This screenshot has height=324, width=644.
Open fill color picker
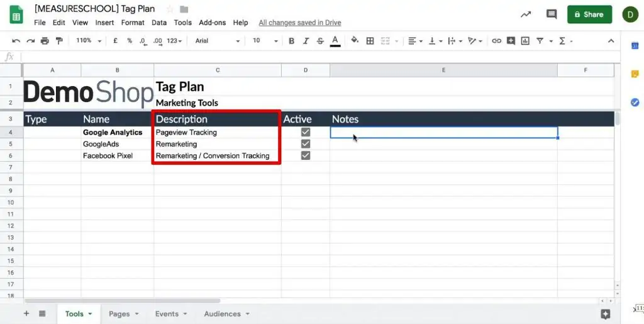tap(355, 40)
